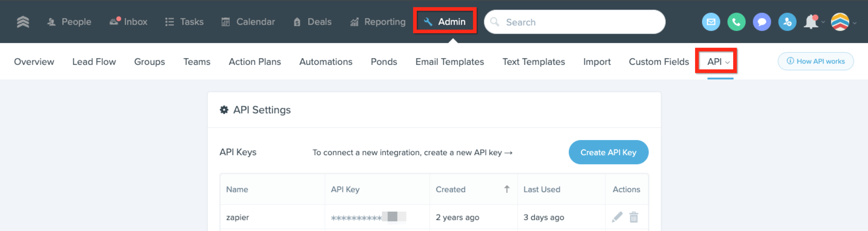
Task: Switch to the Overview tab
Action: coord(34,62)
